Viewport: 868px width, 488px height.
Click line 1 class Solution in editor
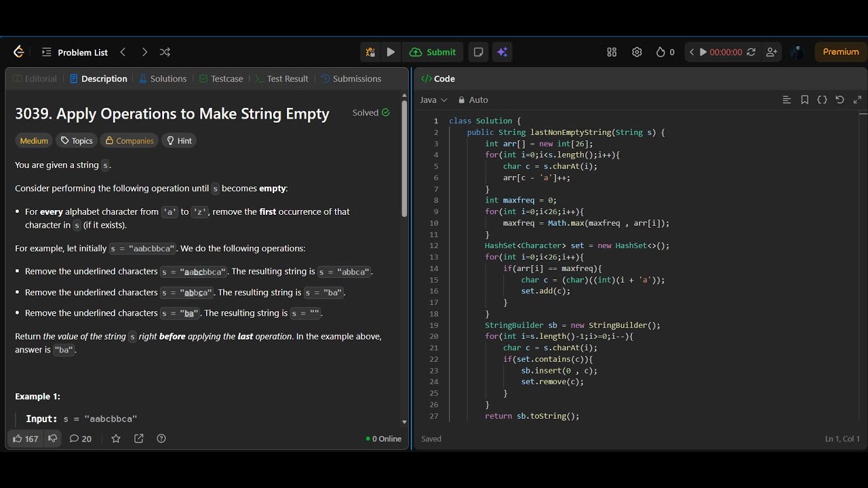click(x=485, y=121)
